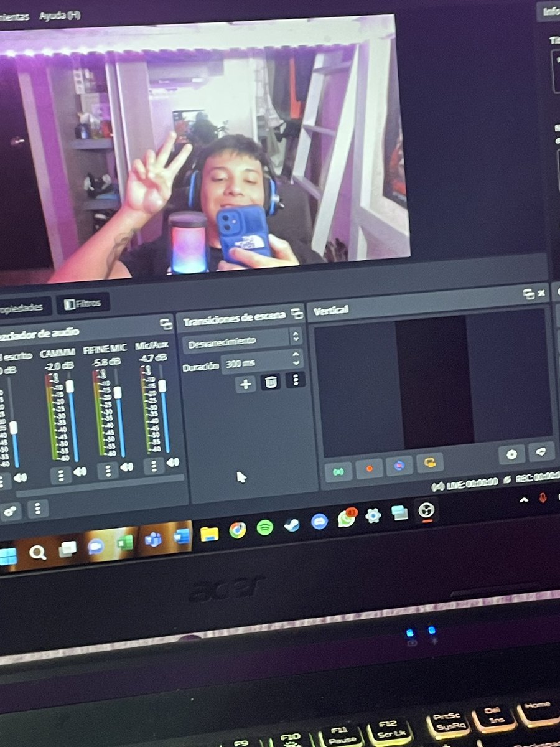Image resolution: width=560 pixels, height=747 pixels.
Task: Open the blue gear icon on the taskbar
Action: 373,515
